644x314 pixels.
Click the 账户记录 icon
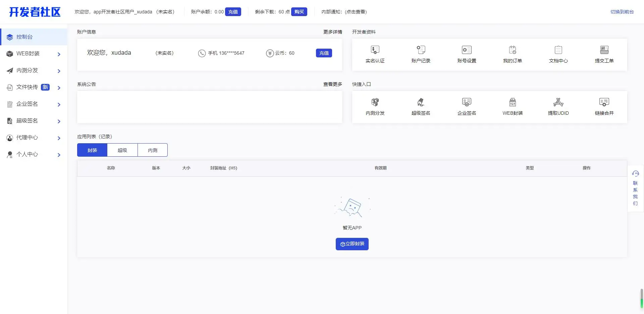[421, 50]
